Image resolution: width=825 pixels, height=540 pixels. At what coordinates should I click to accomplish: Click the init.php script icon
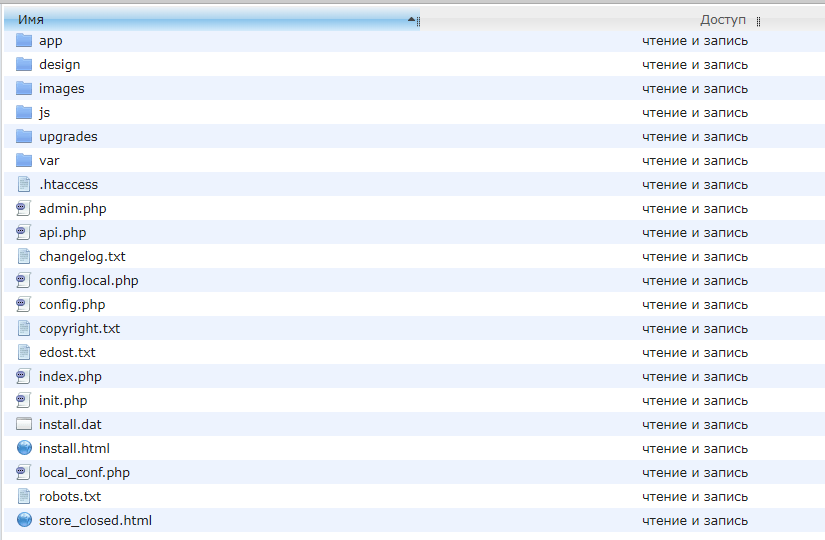tap(24, 401)
